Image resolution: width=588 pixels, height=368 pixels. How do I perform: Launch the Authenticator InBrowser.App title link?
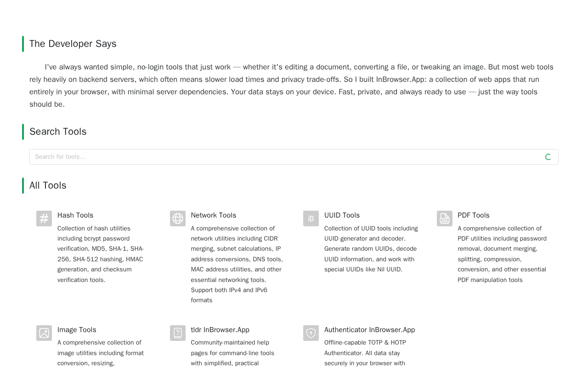coord(369,330)
